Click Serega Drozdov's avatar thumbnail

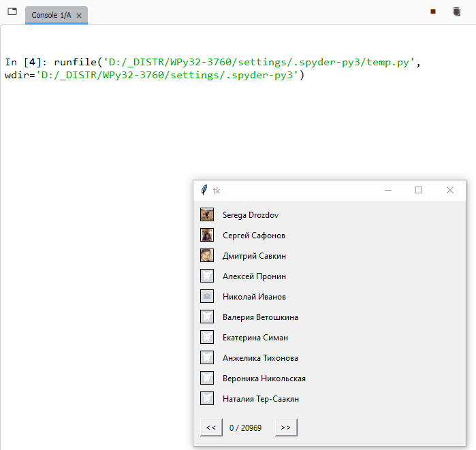coord(207,215)
